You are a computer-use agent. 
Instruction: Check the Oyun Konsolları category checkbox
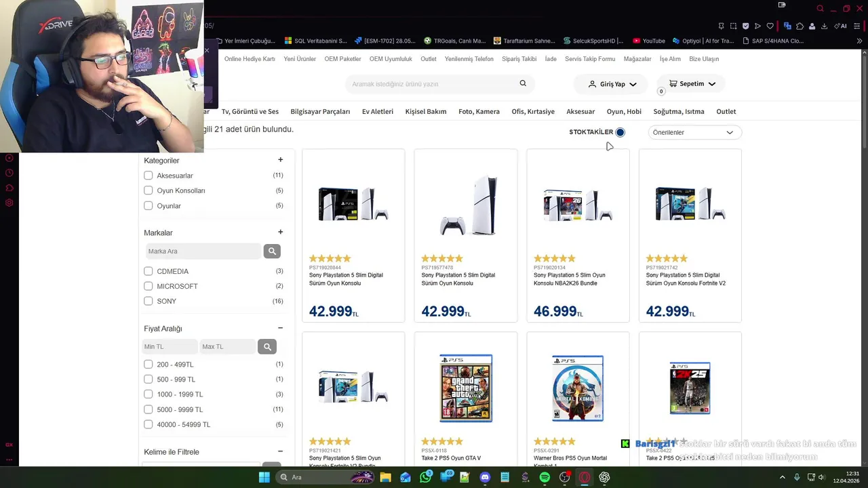[x=149, y=190]
